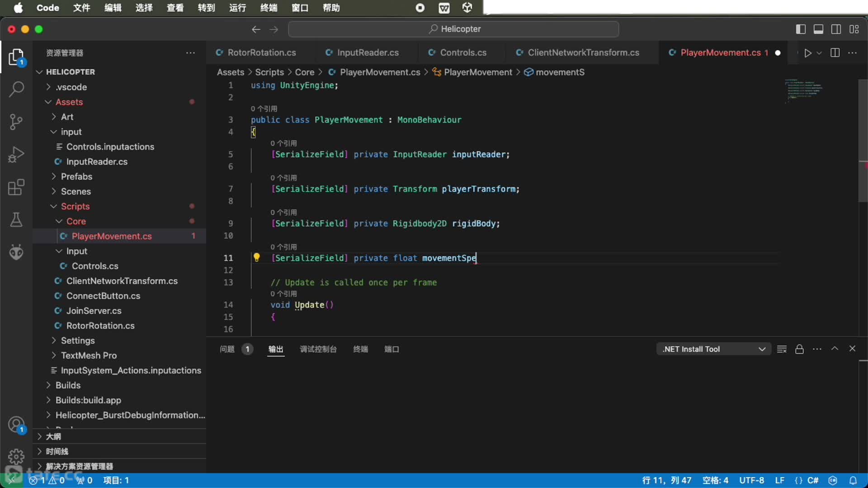Screen dimensions: 868x488
Task: Click the lightbulb code action on line 11
Action: coord(256,258)
